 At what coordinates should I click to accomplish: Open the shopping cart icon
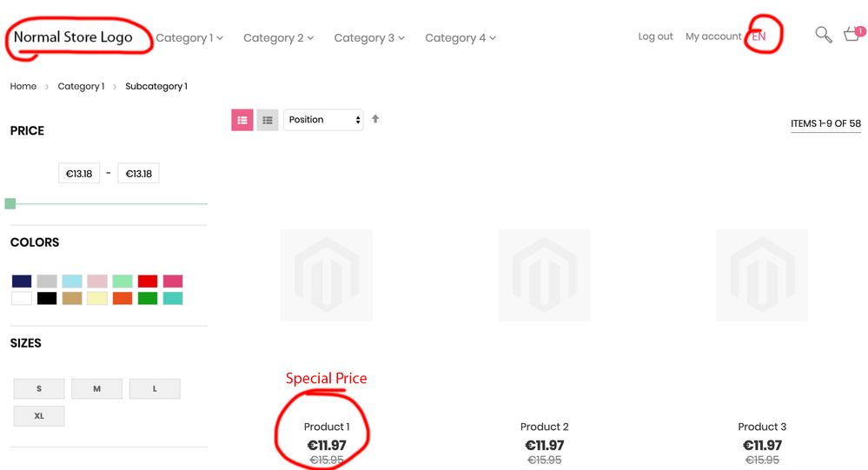[852, 35]
